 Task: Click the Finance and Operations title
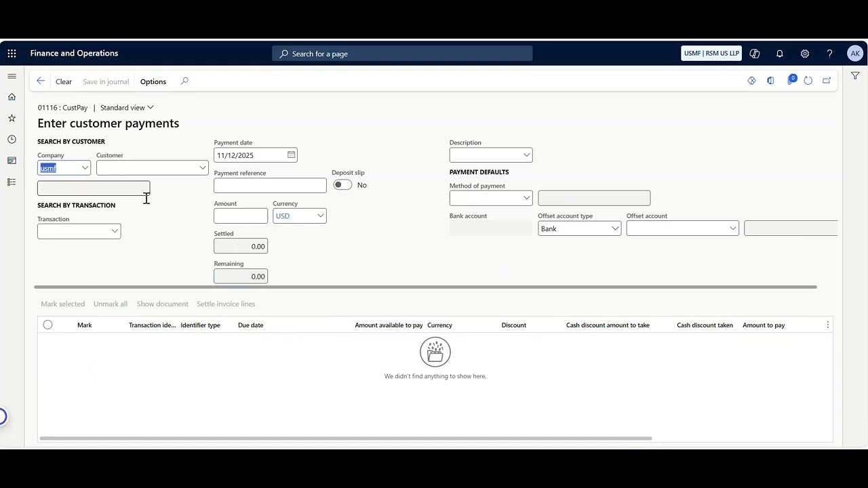74,54
